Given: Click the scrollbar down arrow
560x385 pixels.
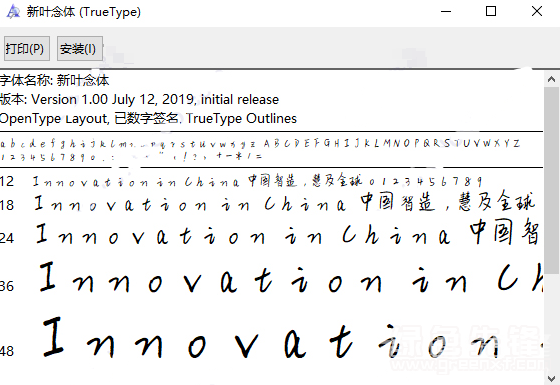Looking at the screenshot, I should 551,378.
